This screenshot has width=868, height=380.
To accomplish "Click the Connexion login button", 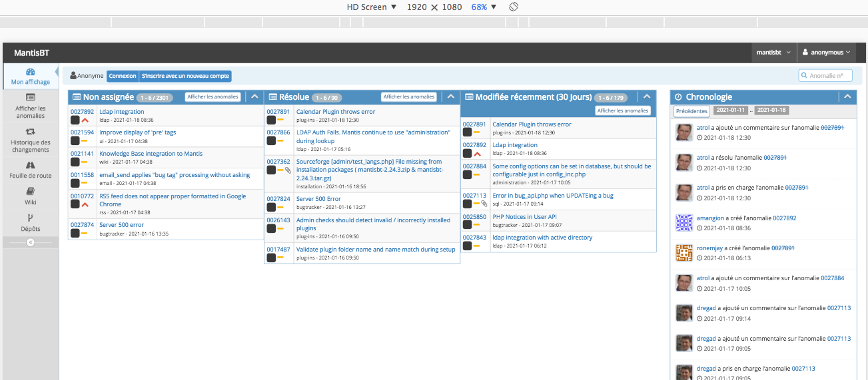I will pos(123,76).
